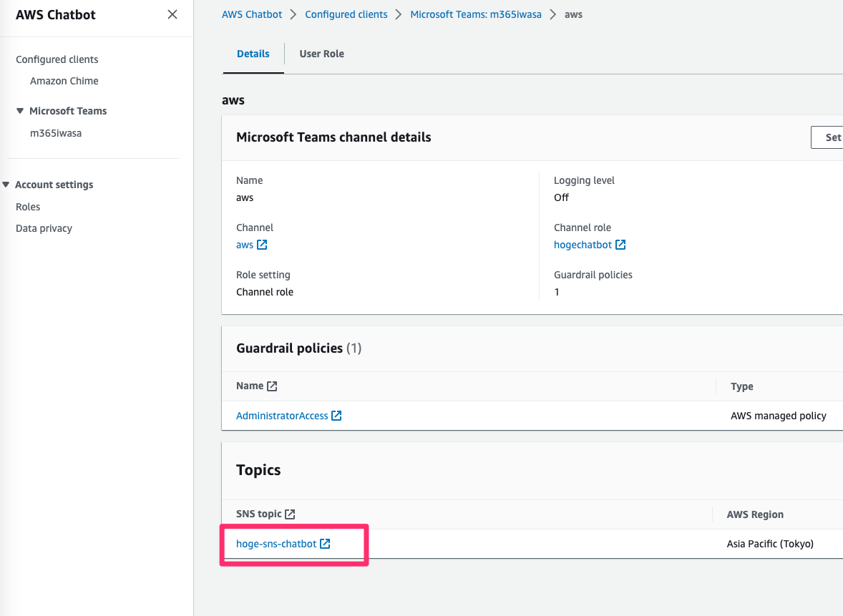Click the Role setting value Channel role
The image size is (843, 616).
(x=265, y=292)
